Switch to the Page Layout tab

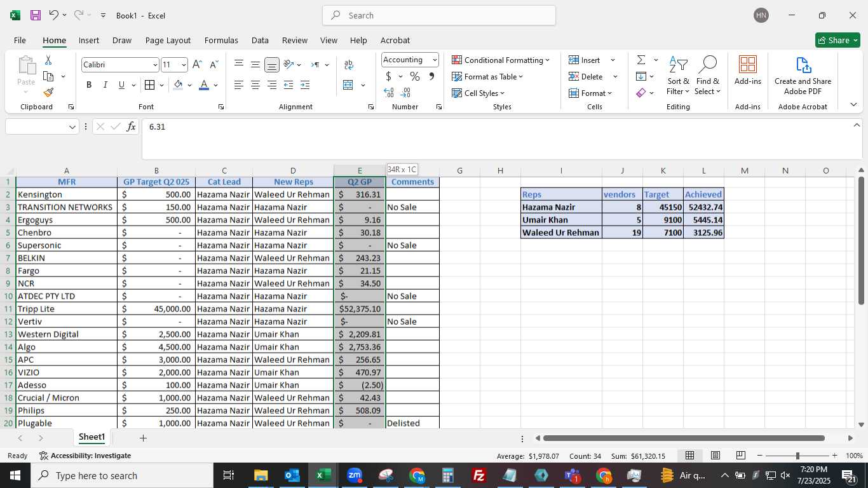coord(168,40)
